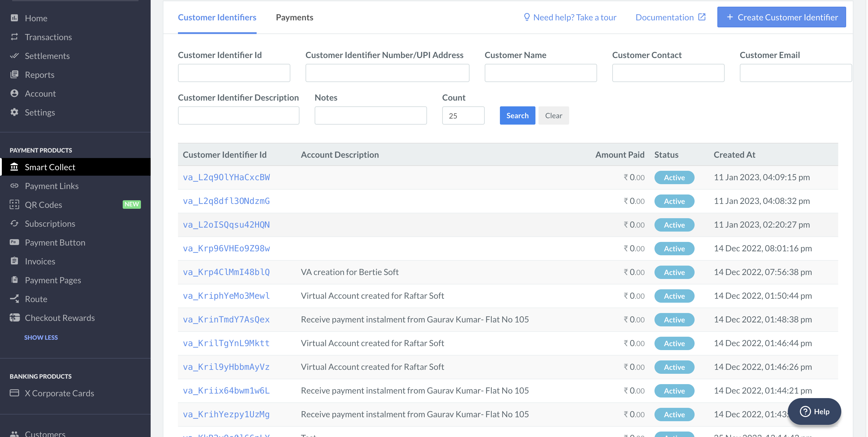868x437 pixels.
Task: Open identifier va_Krp96VHEo9Z98w
Action: (226, 248)
